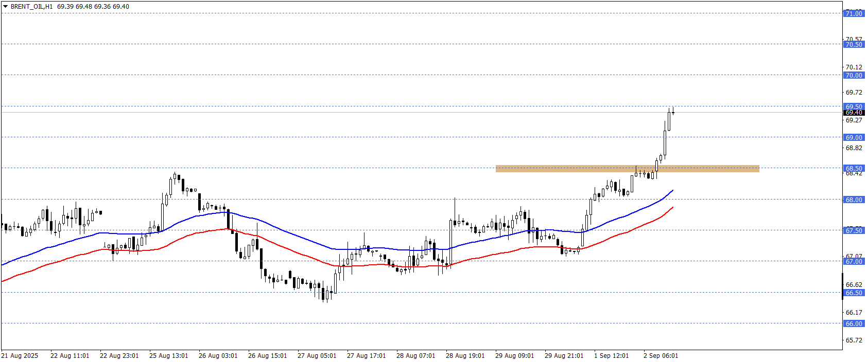This screenshot has width=868, height=362.
Task: Select the 67.00 price level label
Action: [x=854, y=262]
